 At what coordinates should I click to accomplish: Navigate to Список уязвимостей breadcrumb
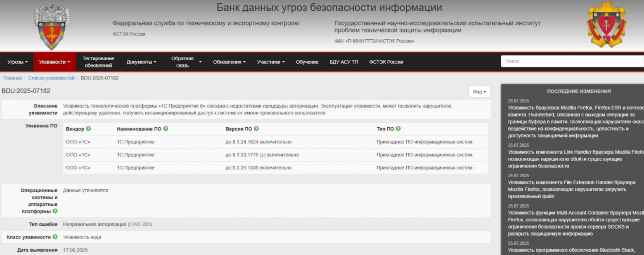51,77
